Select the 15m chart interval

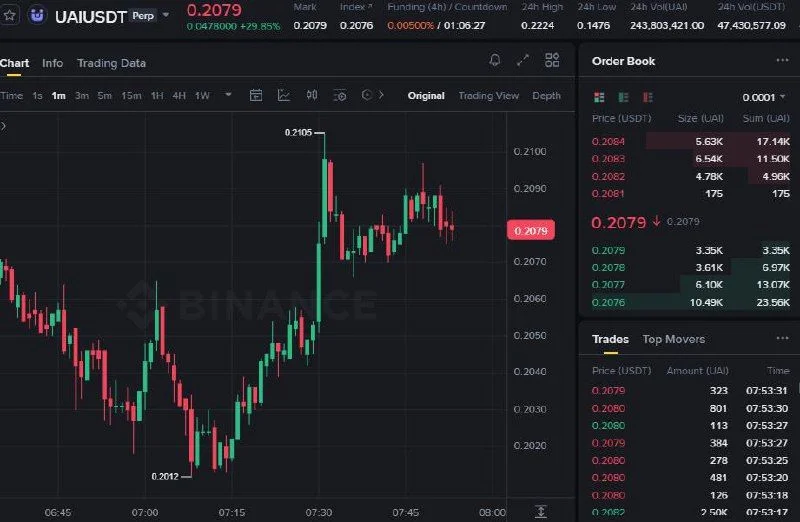point(131,95)
